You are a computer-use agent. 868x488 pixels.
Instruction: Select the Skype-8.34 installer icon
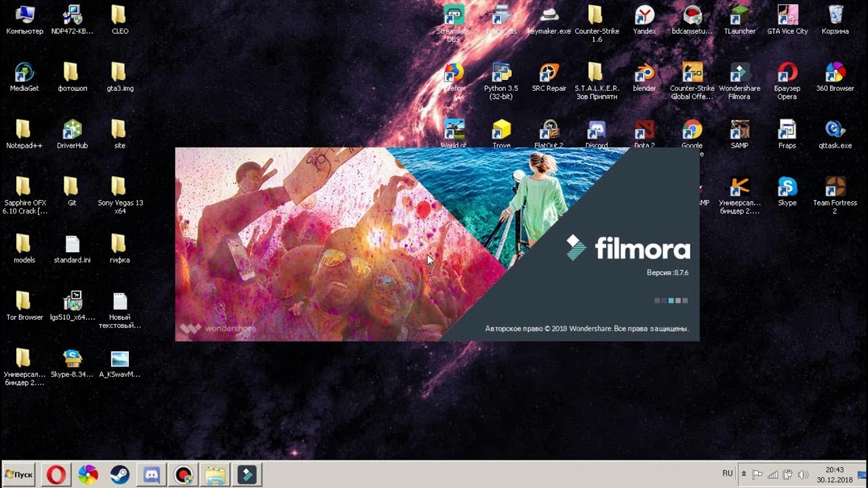tap(72, 363)
